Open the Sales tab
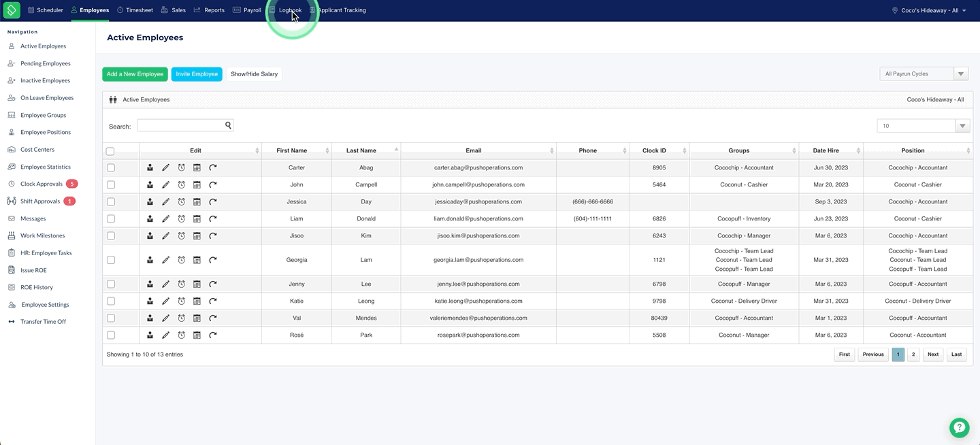980x445 pixels. [174, 10]
